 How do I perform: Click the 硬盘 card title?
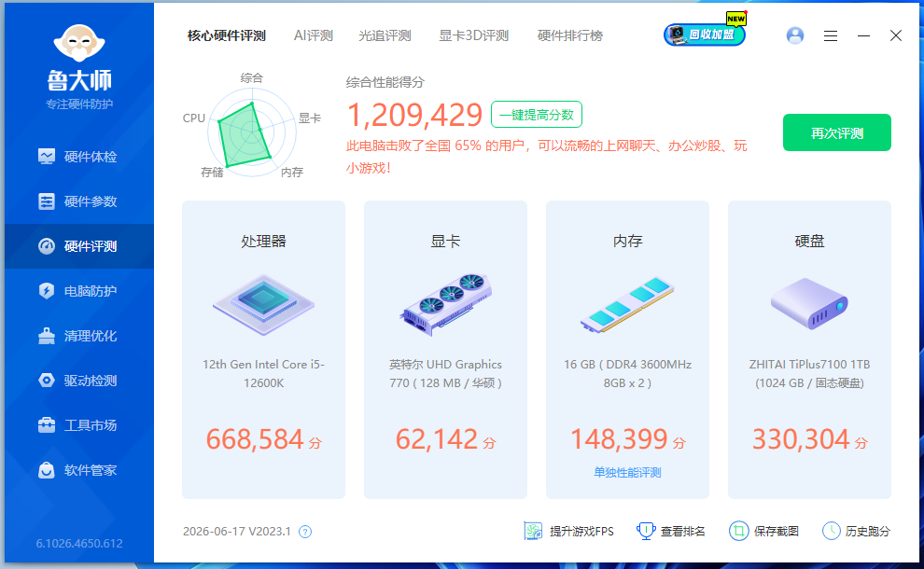pos(809,241)
